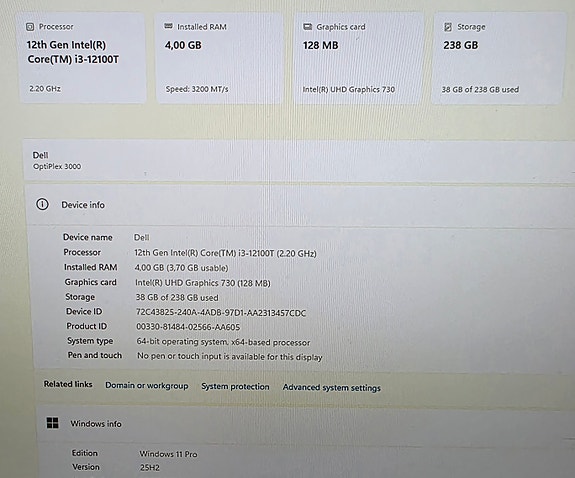This screenshot has height=478, width=575.
Task: Select Storage row '38 GB of 238 GB used'
Action: pos(177,298)
